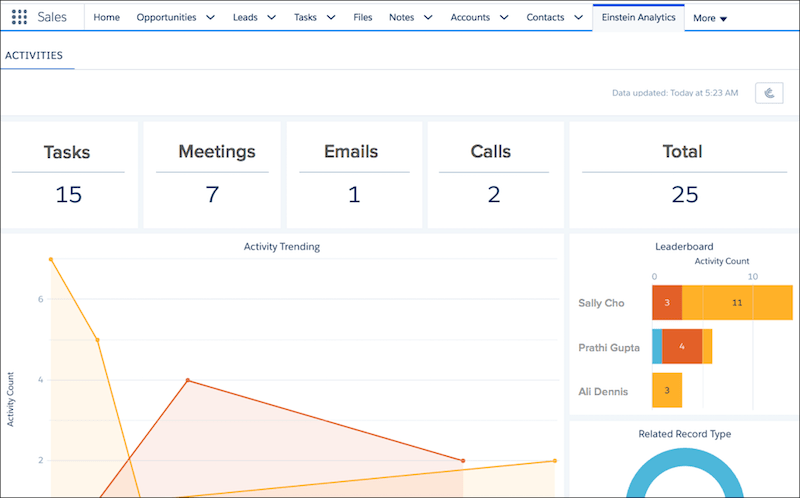Open the Files tab
This screenshot has height=498, width=800.
pos(363,17)
